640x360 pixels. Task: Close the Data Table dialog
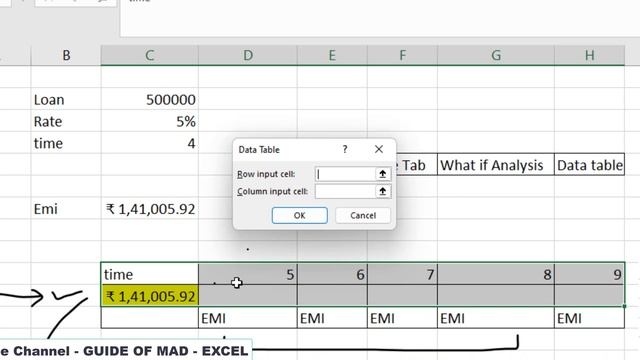click(379, 149)
